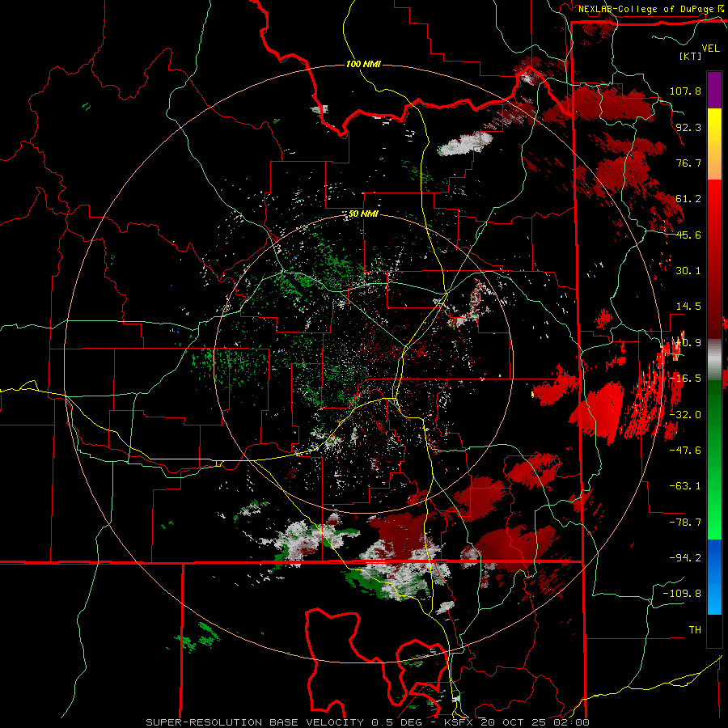728x728 pixels.
Task: Select the 61.2 scale value
Action: click(x=688, y=199)
